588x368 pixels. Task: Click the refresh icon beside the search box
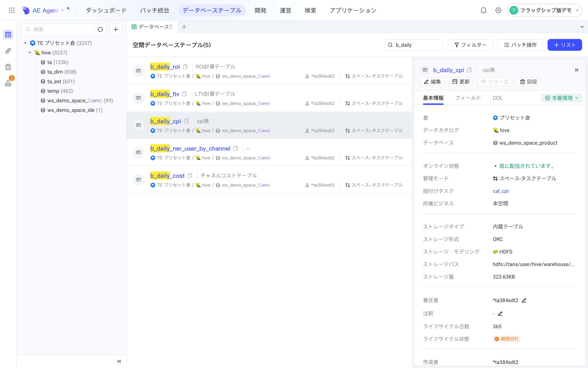click(100, 29)
